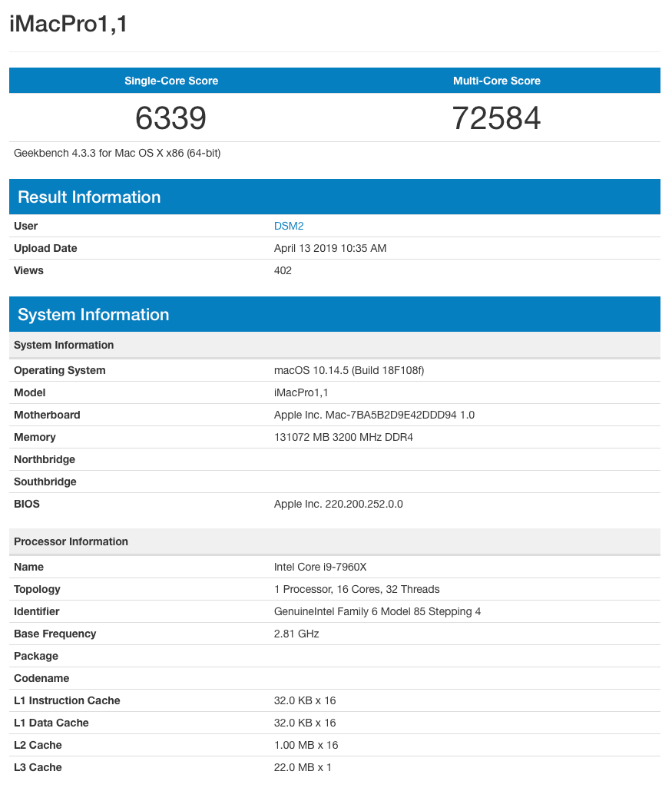Select the macOS 10.14.5 (Build 18F108f) value
This screenshot has width=672, height=791.
pos(349,370)
